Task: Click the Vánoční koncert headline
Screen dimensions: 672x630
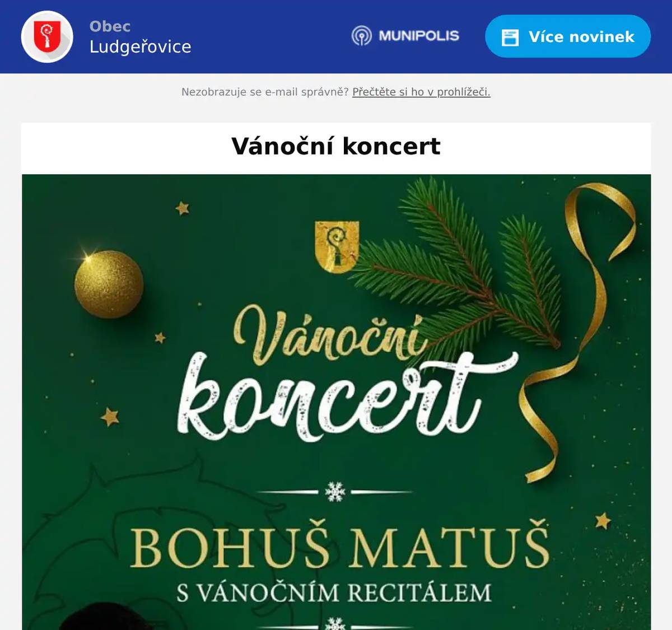Action: [336, 146]
